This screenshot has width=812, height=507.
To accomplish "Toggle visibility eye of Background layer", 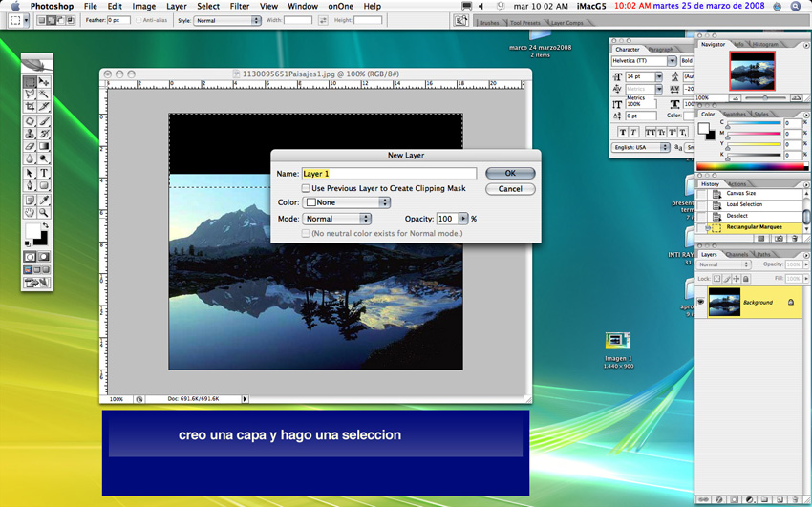I will [701, 303].
